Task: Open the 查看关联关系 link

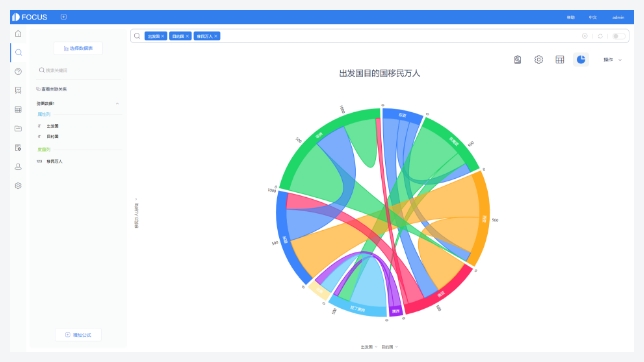Action: pos(51,89)
